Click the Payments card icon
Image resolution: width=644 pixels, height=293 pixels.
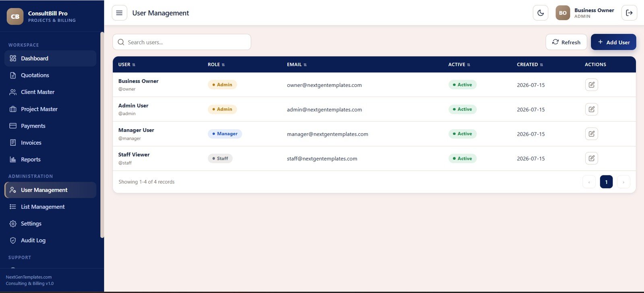(x=13, y=126)
